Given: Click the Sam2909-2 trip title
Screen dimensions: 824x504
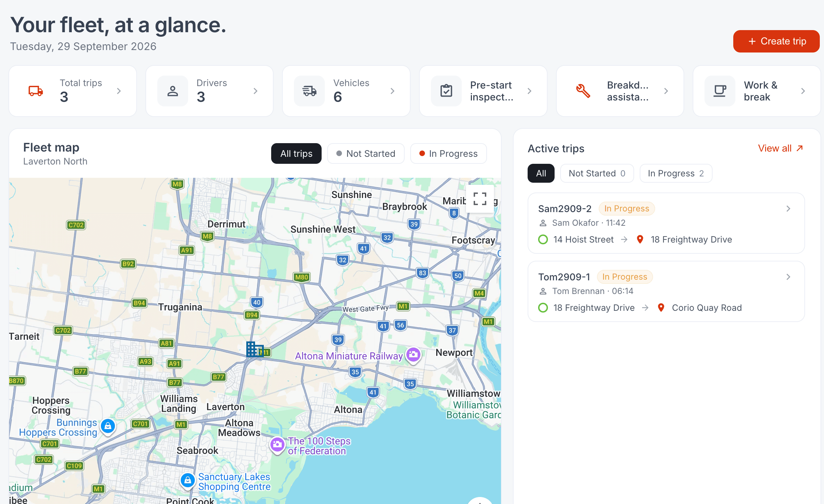Looking at the screenshot, I should click(x=565, y=209).
